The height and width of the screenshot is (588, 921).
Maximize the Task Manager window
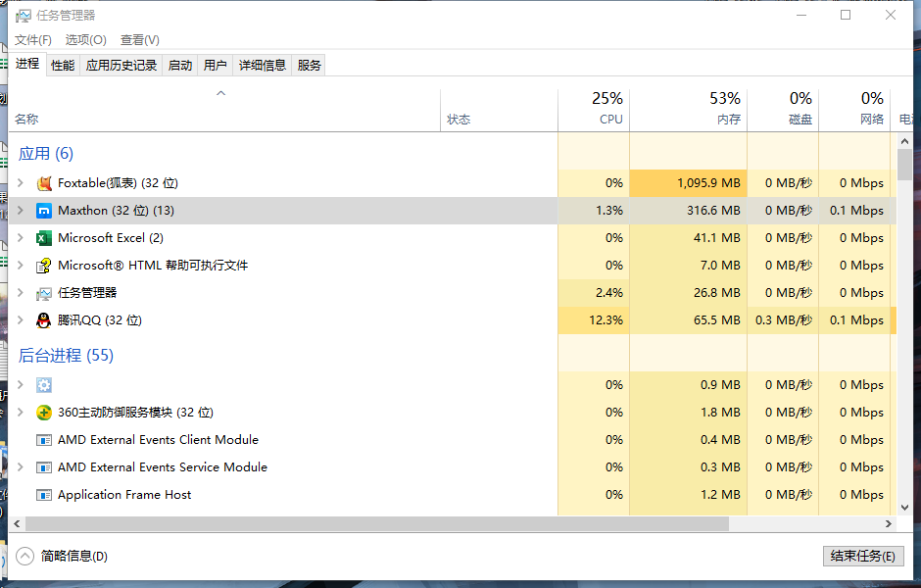pos(846,16)
